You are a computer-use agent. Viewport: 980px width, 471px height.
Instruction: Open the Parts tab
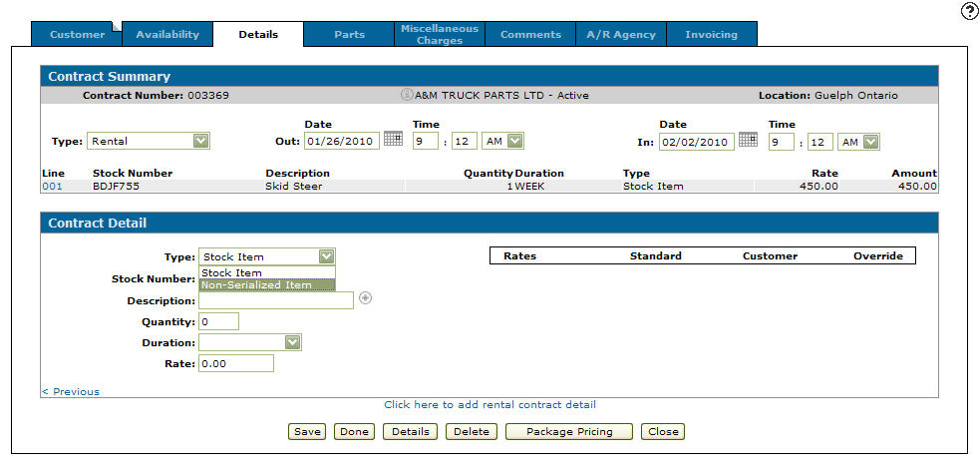click(349, 34)
